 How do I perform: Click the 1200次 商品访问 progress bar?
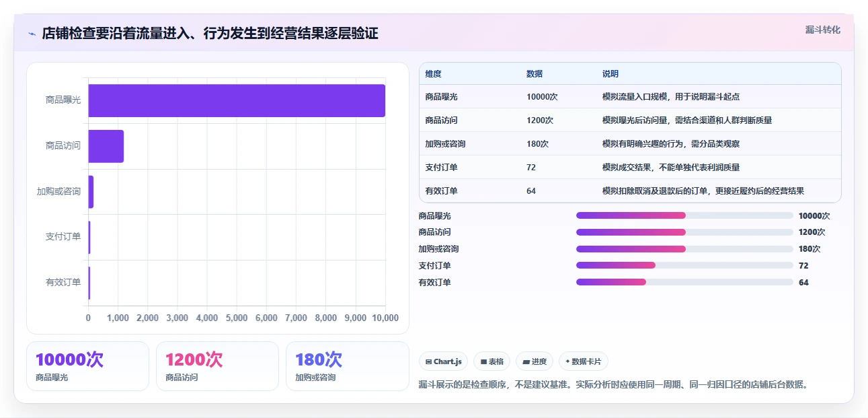click(x=684, y=232)
